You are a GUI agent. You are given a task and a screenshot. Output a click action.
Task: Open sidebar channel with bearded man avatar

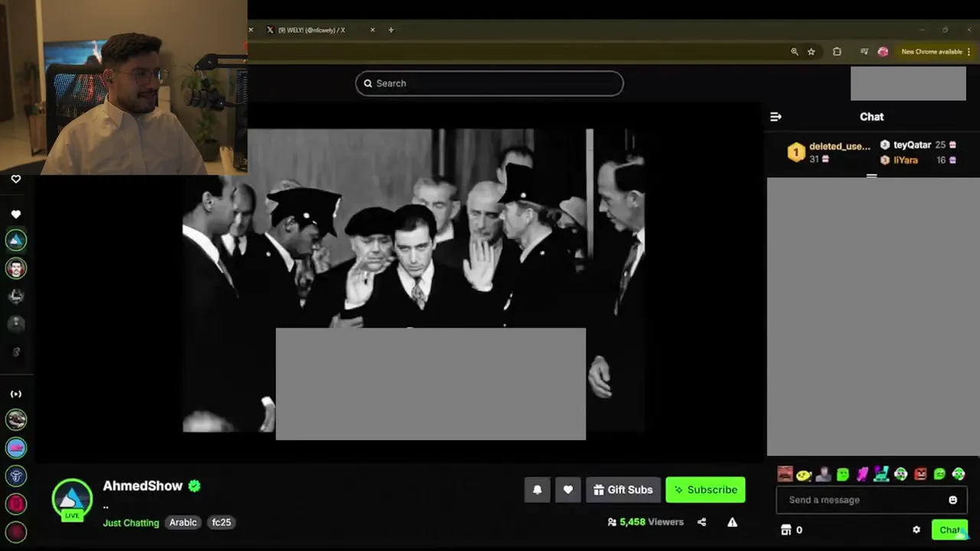click(x=16, y=268)
